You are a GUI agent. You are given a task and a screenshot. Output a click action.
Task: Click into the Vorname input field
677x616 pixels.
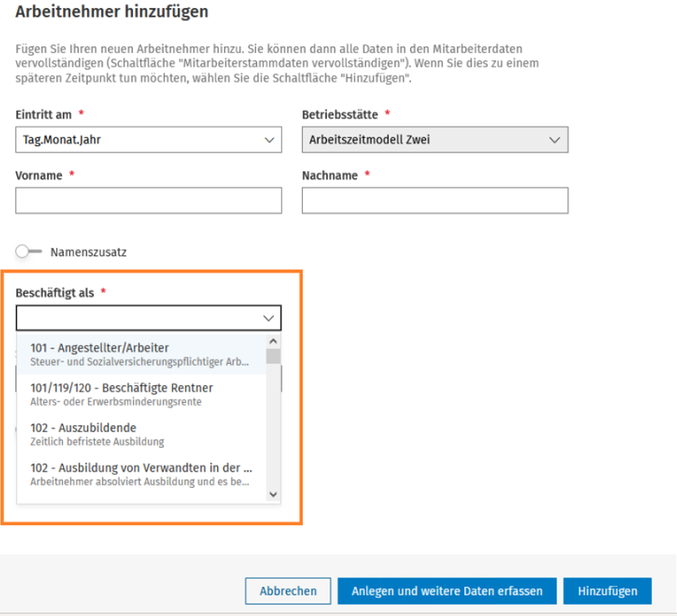click(148, 201)
